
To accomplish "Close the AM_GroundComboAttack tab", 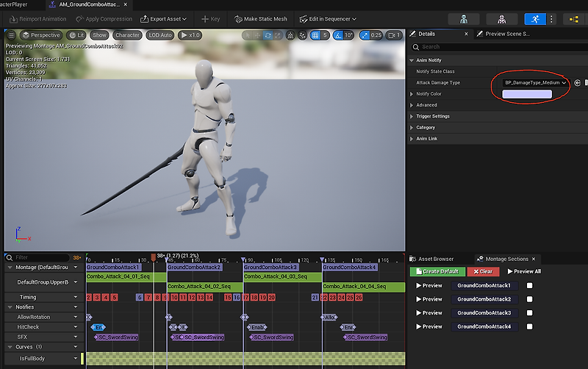I will pos(125,4).
